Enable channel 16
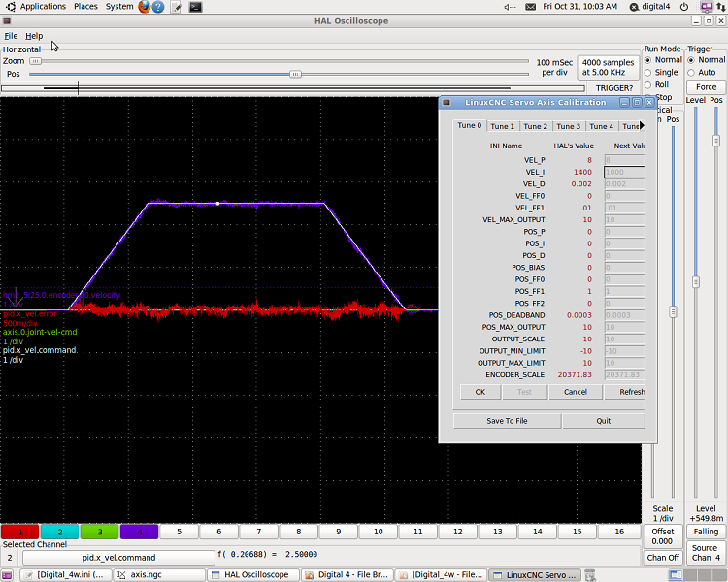This screenshot has height=582, width=728. click(x=619, y=532)
